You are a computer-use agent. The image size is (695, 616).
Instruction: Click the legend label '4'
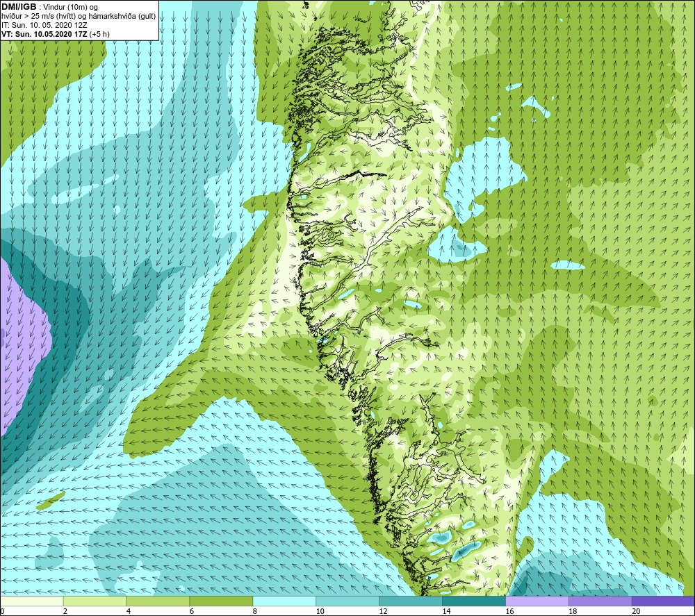[129, 611]
